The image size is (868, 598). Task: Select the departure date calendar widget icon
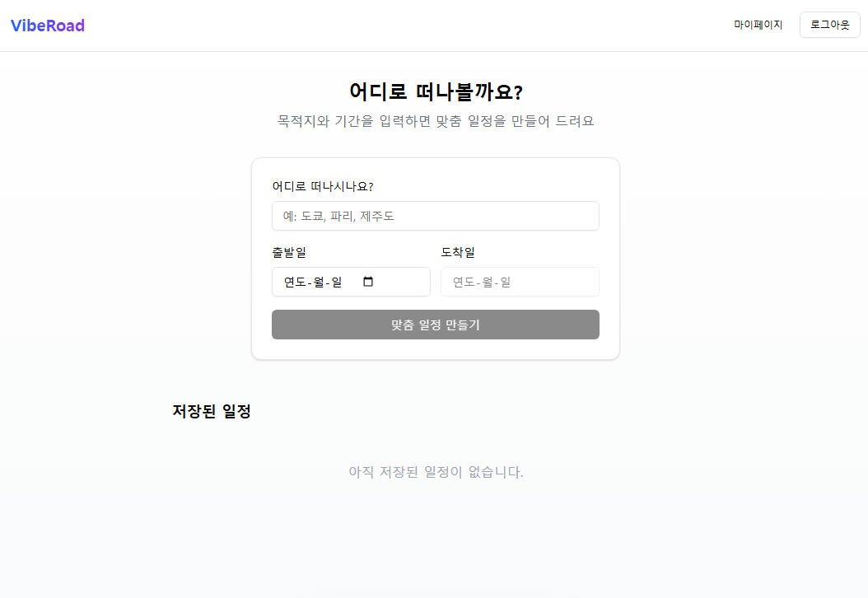click(368, 282)
